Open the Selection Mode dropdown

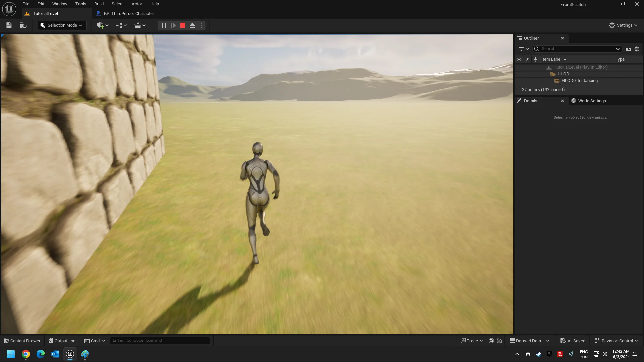[x=62, y=25]
